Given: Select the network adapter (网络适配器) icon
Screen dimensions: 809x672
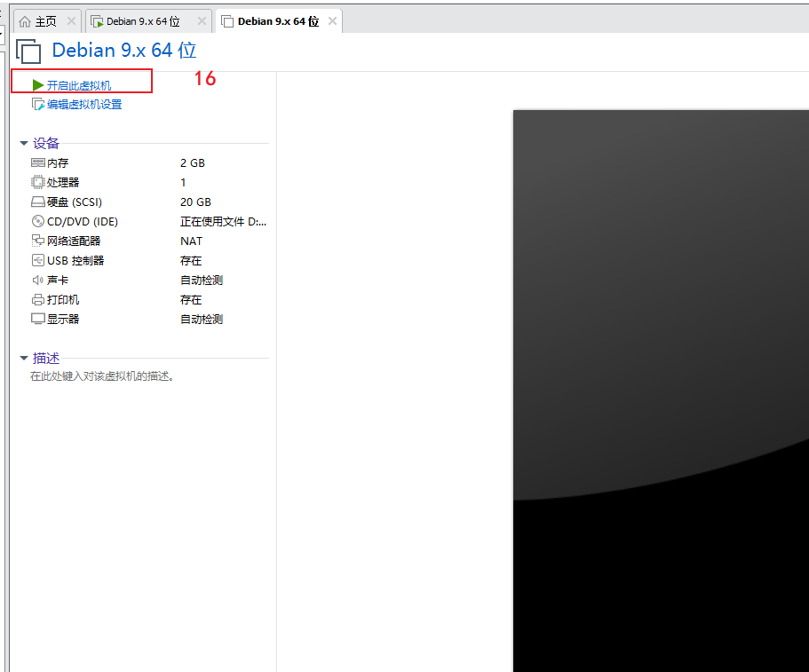Looking at the screenshot, I should (x=37, y=241).
